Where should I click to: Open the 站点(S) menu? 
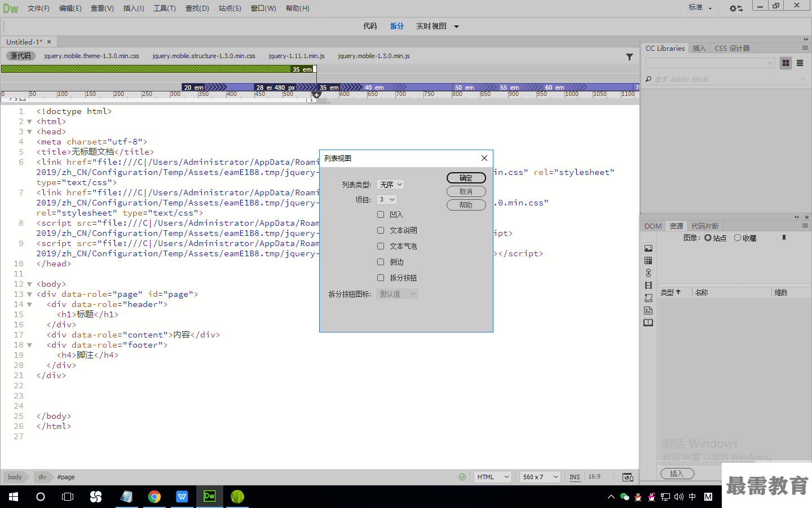230,8
